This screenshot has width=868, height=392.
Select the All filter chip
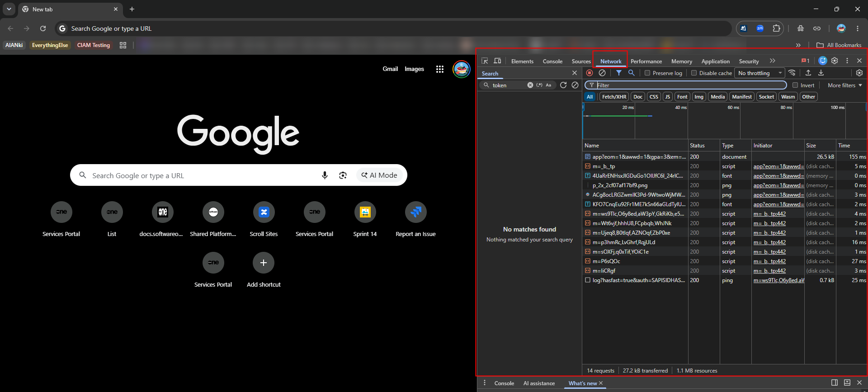click(x=590, y=97)
